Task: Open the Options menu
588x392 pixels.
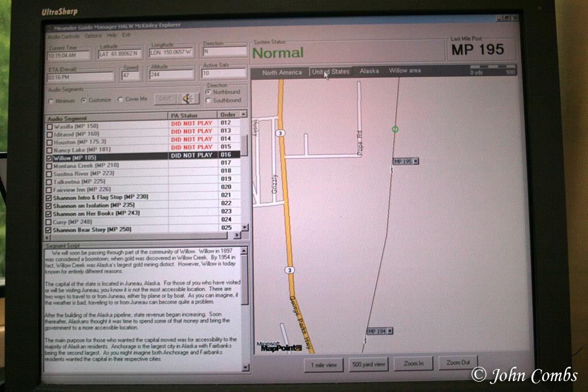Action: point(93,36)
